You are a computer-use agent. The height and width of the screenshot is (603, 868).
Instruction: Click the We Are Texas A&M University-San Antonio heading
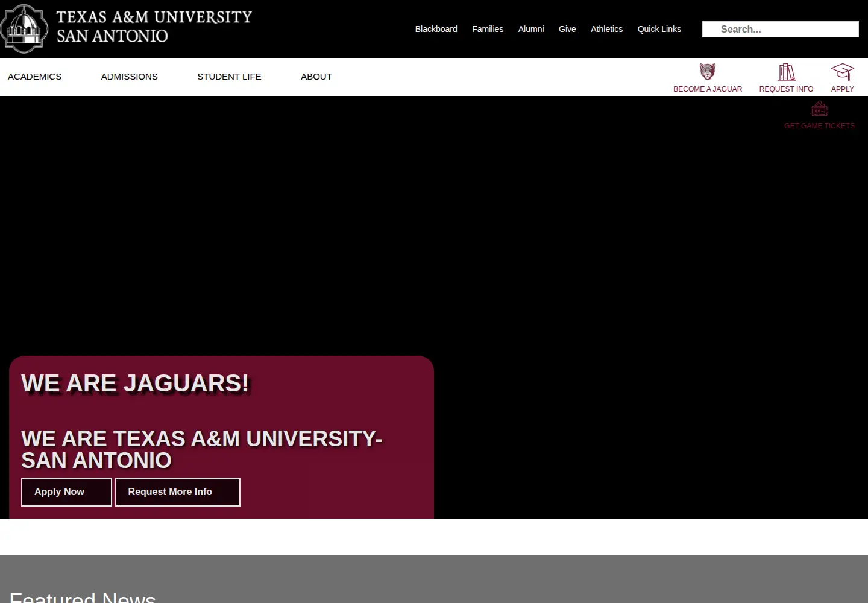tap(202, 449)
